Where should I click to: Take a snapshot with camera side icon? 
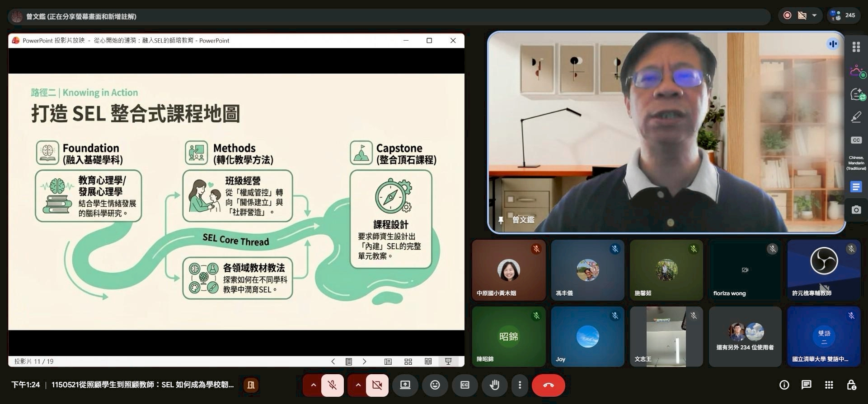pos(856,210)
